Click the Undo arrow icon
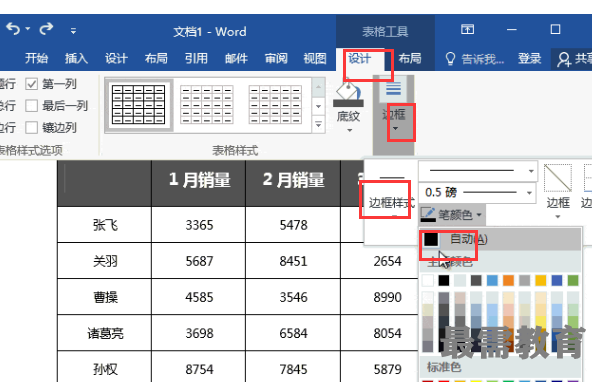Viewport: 592px width, 382px height. click(13, 29)
